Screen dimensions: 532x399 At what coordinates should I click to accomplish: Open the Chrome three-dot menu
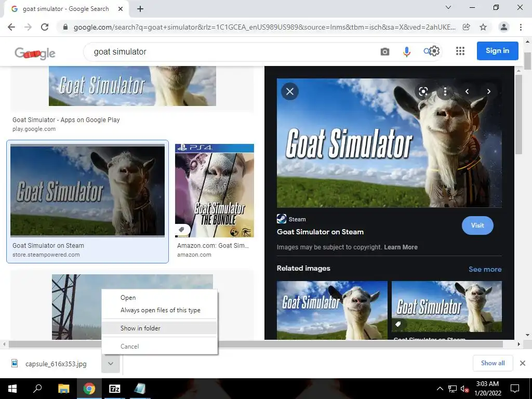pos(521,27)
